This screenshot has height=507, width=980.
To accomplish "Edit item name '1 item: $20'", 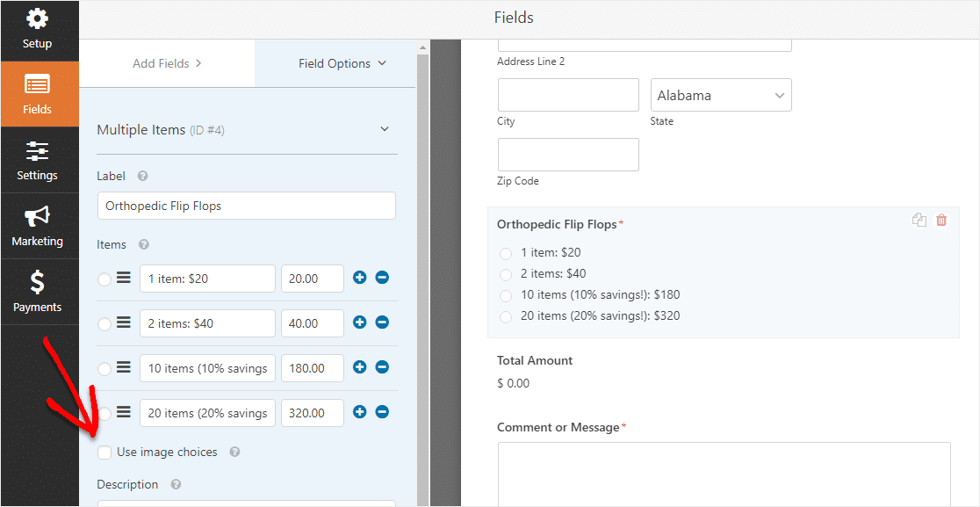I will click(207, 279).
